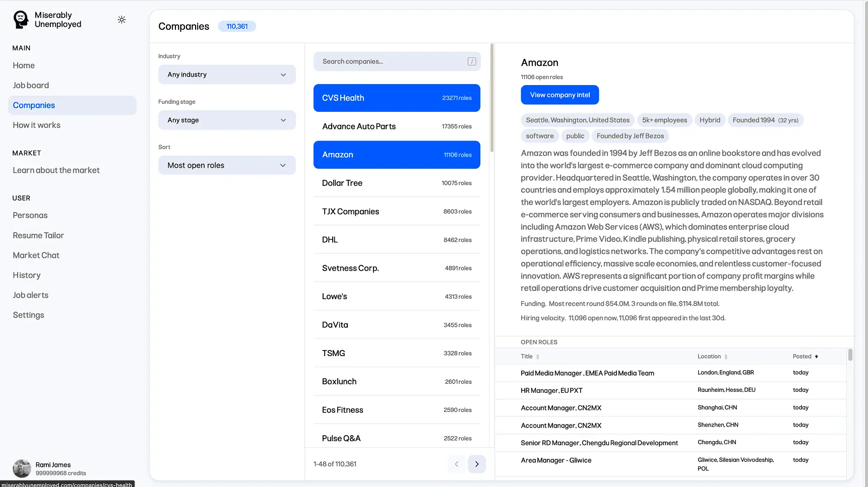
Task: Open Senior RD Manager, Chengdu role
Action: pyautogui.click(x=670, y=443)
